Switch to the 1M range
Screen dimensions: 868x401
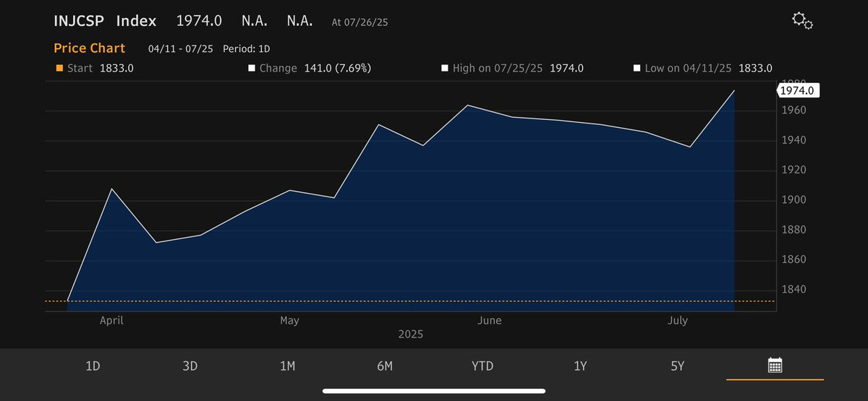(x=287, y=366)
